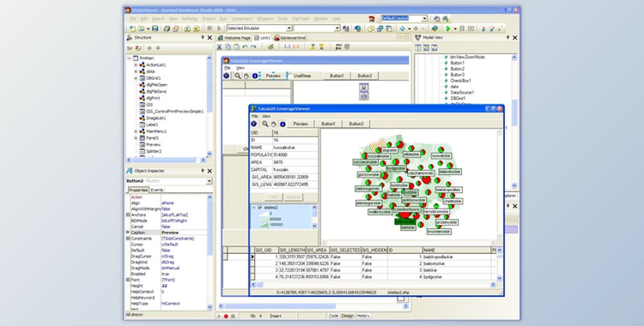Screen dimensions: 644x326
Task: Click Cancel button below attribute grid
Action: 294,197
